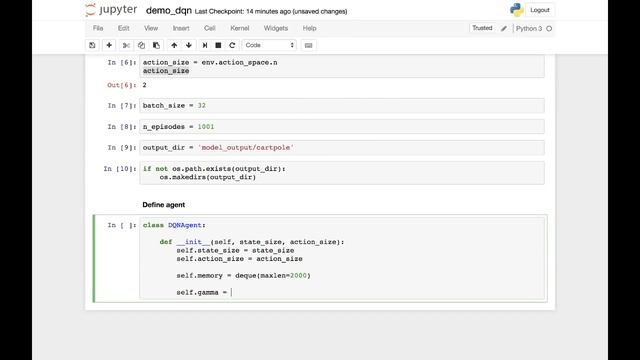Restart the kernel with the circular arrow
The image size is (640, 360).
[x=232, y=45]
